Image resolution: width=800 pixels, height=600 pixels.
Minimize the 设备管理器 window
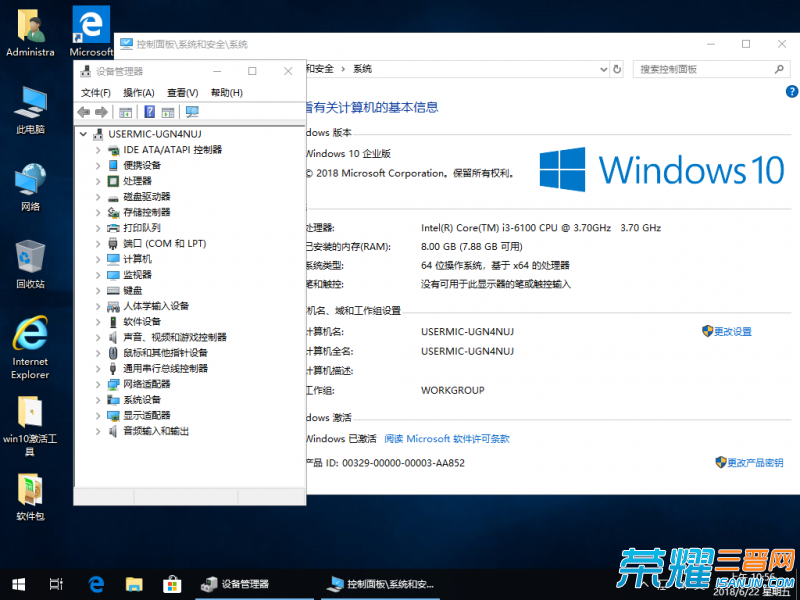click(x=217, y=71)
